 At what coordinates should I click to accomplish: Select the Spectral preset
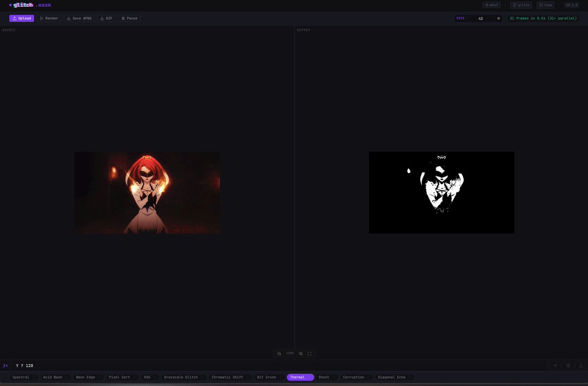tap(24, 377)
